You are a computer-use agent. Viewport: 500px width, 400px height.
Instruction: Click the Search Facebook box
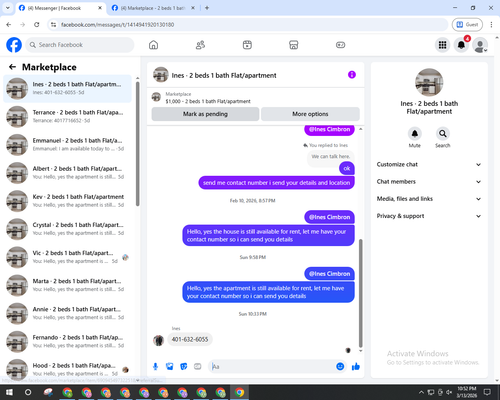pyautogui.click(x=80, y=45)
